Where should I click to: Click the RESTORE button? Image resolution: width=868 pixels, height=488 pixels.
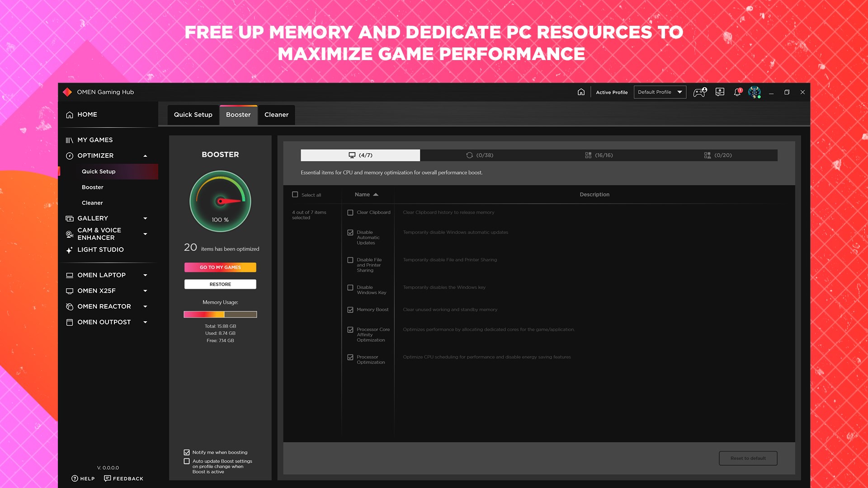click(220, 284)
